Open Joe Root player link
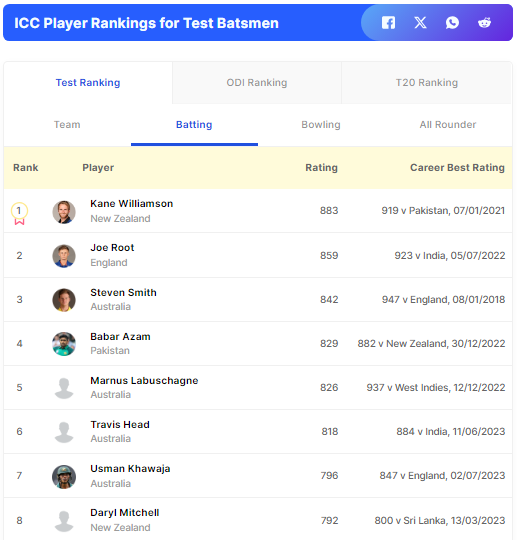Screen dimensions: 517x540 click(x=112, y=248)
